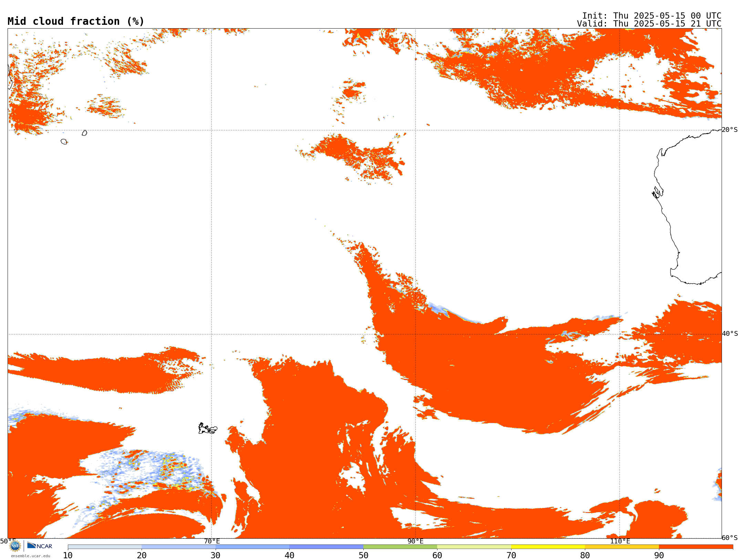Click the 90°E longitude label
This screenshot has width=744, height=560.
point(415,541)
